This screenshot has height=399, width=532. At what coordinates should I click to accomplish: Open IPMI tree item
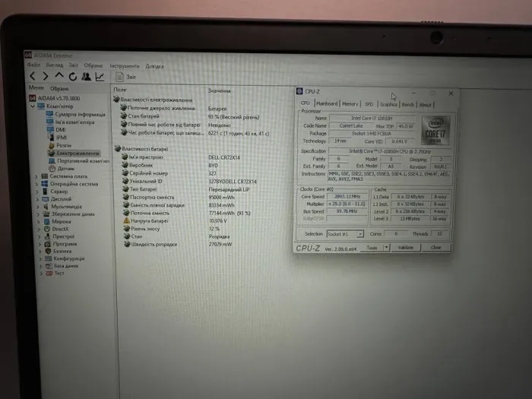[62, 138]
